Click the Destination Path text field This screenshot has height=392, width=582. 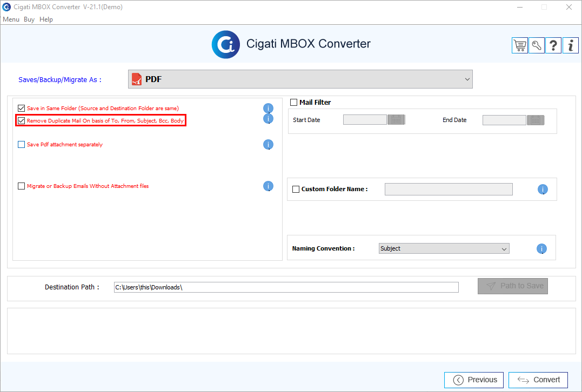286,287
